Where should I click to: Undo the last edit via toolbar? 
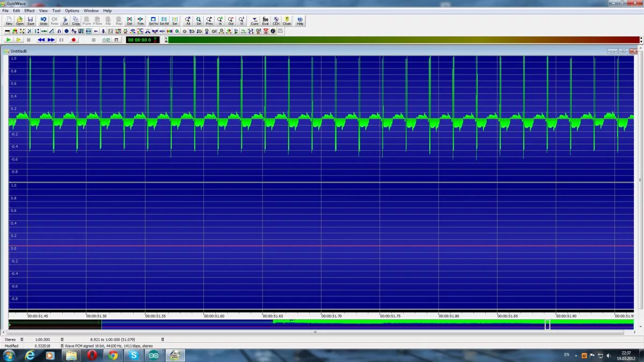pyautogui.click(x=43, y=21)
